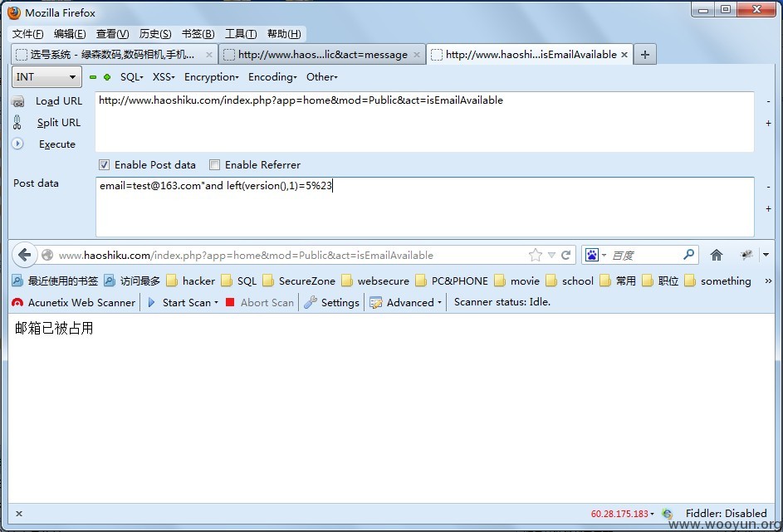Click the Firefox address bar
The image size is (783, 532).
coord(292,255)
